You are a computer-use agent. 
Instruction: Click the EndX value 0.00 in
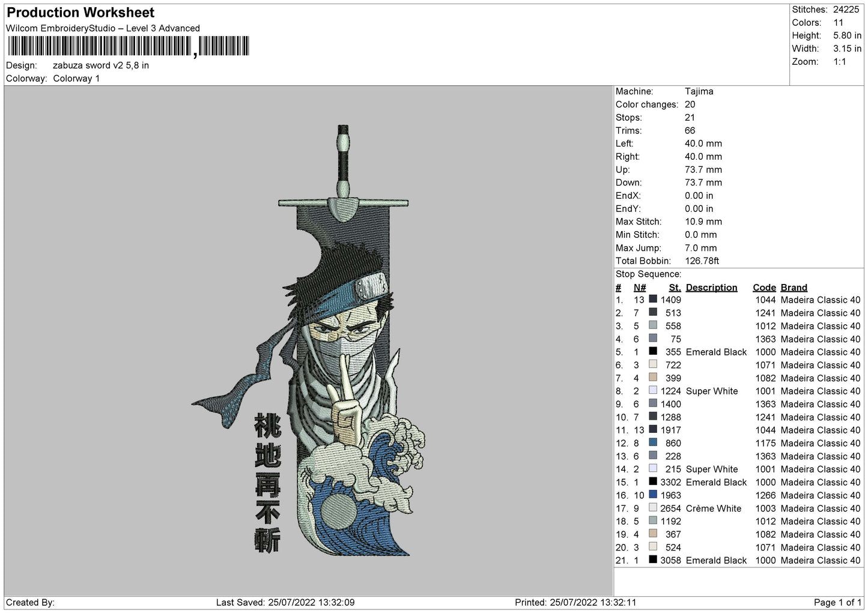click(699, 196)
